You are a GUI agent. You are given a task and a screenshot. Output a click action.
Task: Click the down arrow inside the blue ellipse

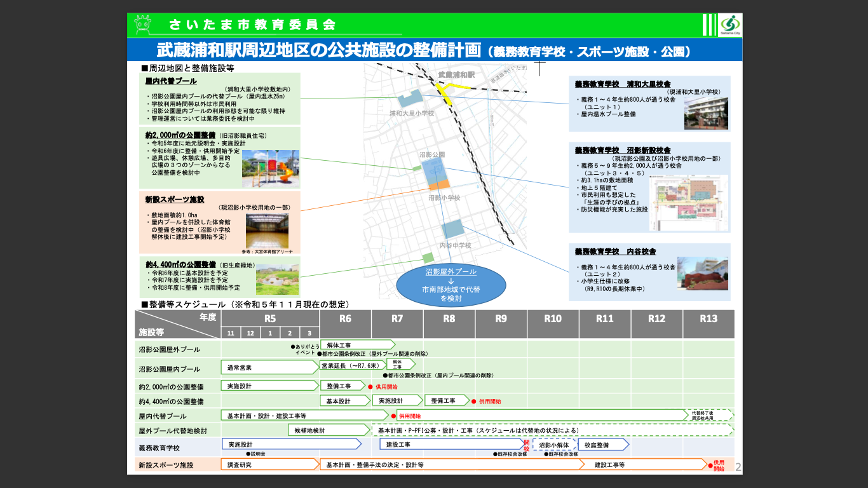[451, 280]
